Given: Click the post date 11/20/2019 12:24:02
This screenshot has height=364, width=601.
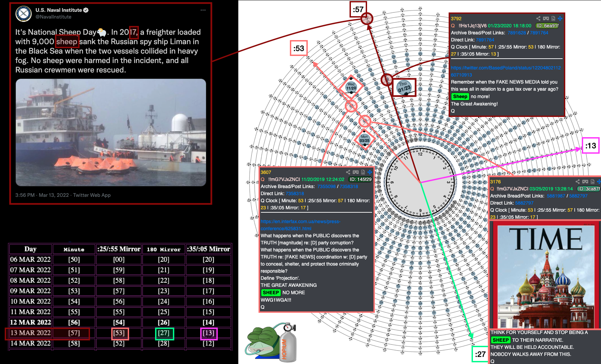Looking at the screenshot, I should click(323, 179).
